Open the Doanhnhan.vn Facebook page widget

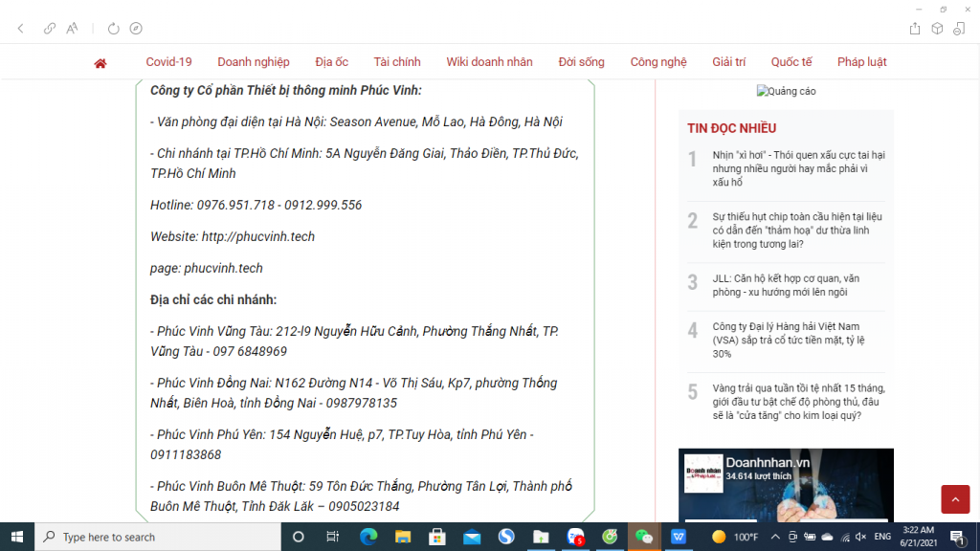[786, 485]
